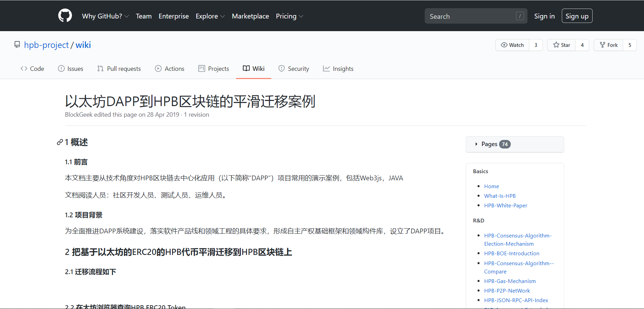Click the Sign up button
Viewport: 644px width, 309px height.
(577, 16)
